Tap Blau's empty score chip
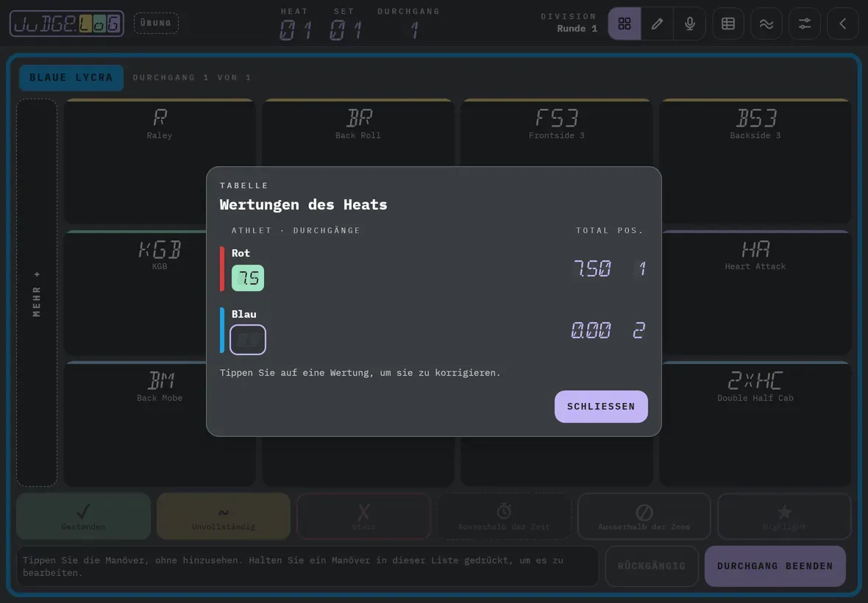This screenshot has height=603, width=868. coord(247,339)
